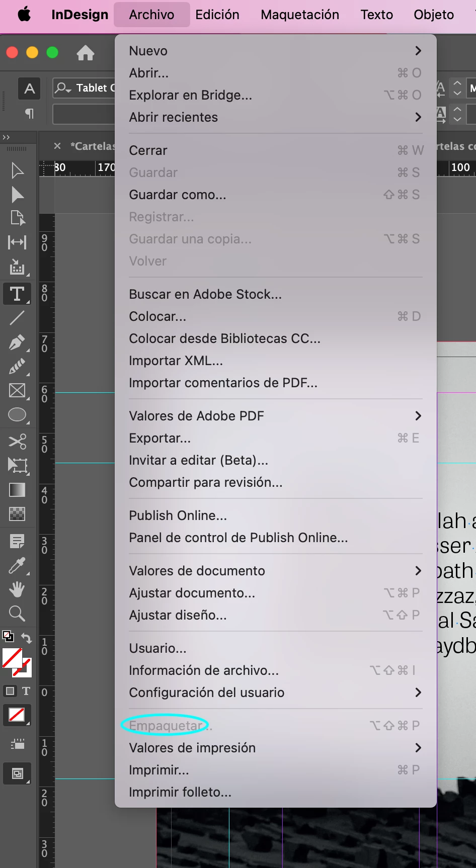The image size is (476, 868).
Task: Select the Page tool
Action: pos(17,218)
